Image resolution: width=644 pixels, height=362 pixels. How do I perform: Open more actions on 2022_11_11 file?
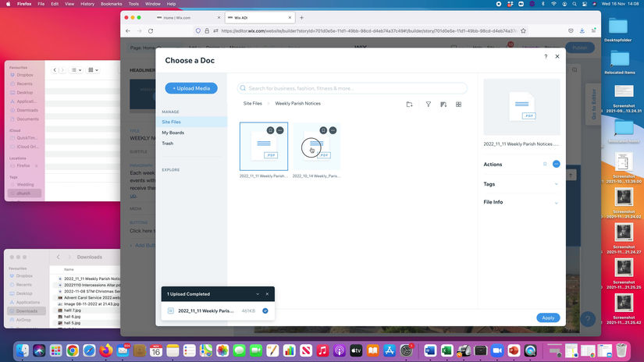(x=279, y=130)
